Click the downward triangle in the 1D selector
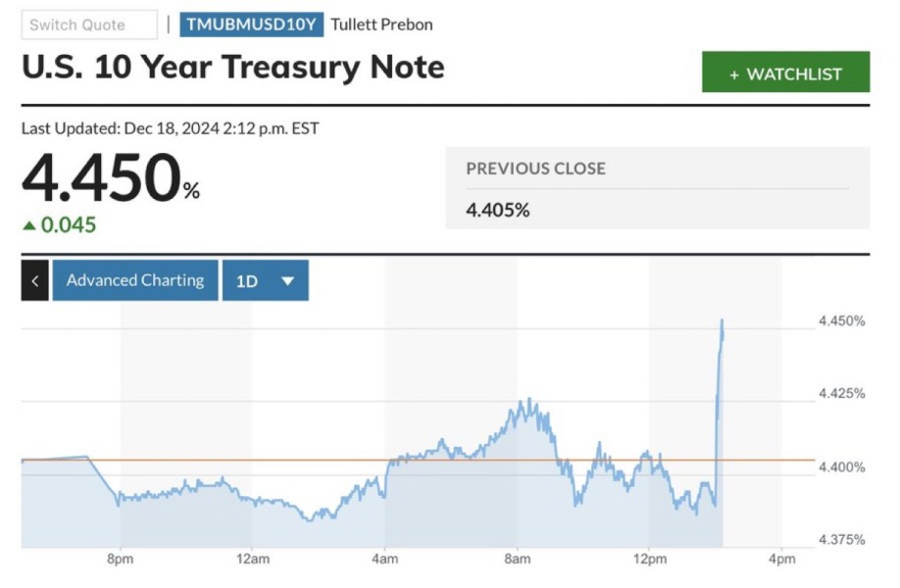Screen dimensions: 900x588 point(288,280)
